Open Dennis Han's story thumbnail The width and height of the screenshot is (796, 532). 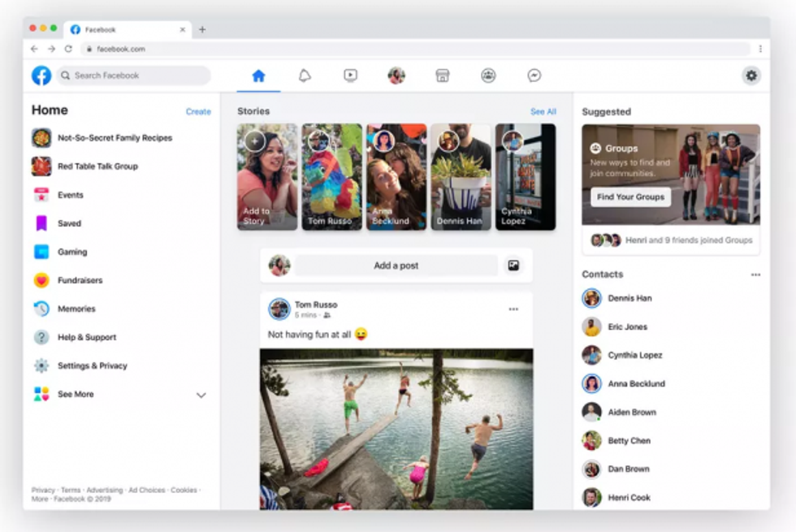coord(461,176)
